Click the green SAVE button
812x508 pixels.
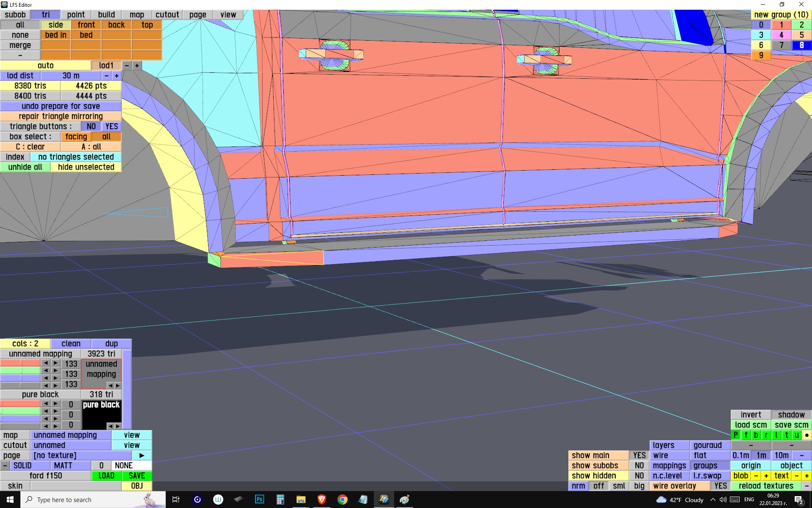(x=137, y=476)
